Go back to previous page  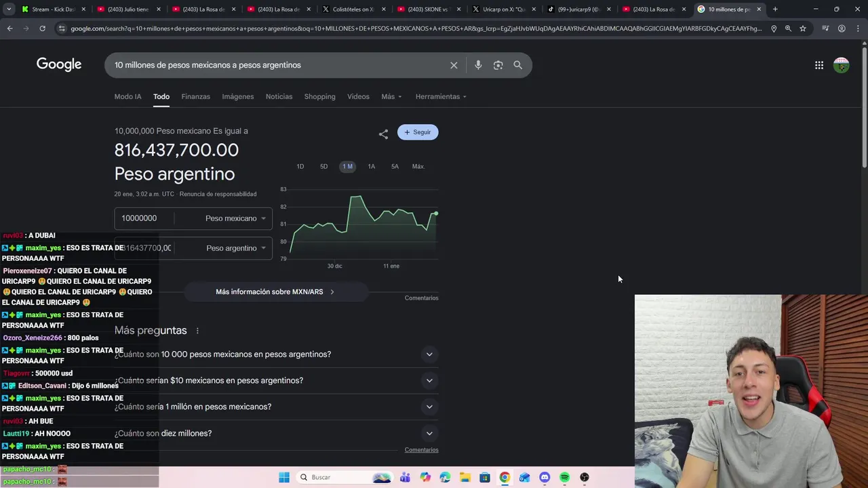9,28
